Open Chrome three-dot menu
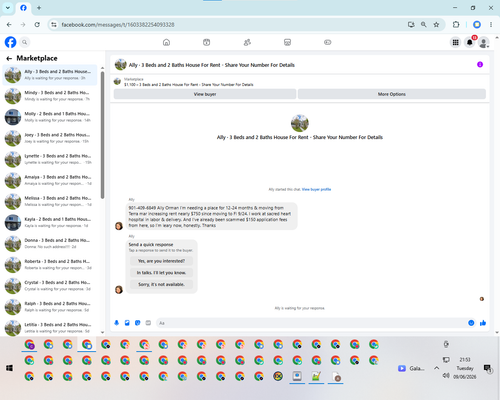Viewport: 500px width, 400px height. (491, 25)
